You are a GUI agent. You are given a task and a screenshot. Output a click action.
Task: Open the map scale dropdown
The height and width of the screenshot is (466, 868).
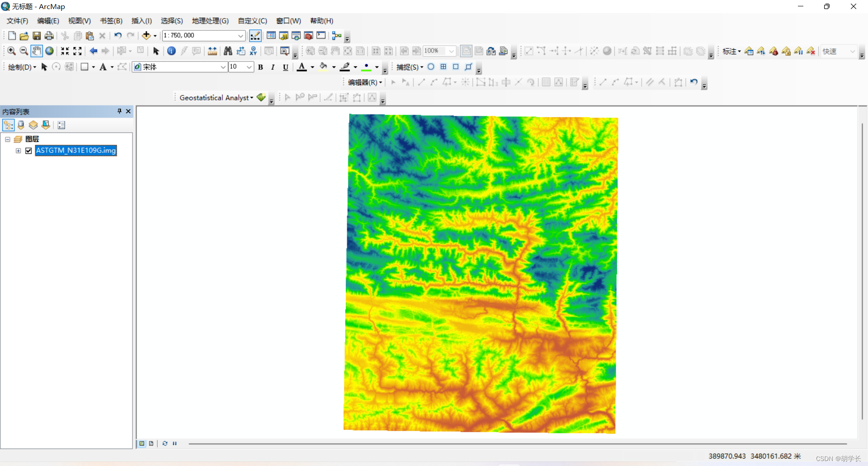pyautogui.click(x=241, y=36)
